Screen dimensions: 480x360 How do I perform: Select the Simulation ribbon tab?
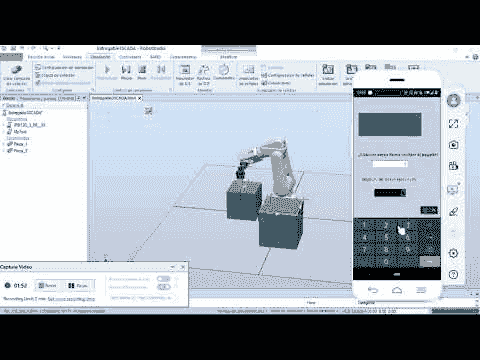pos(100,57)
